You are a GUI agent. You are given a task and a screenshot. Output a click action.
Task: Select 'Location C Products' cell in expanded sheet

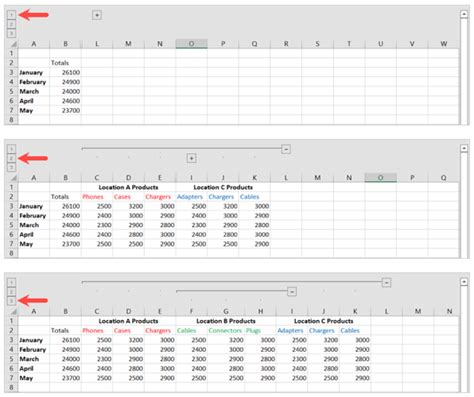point(323,321)
